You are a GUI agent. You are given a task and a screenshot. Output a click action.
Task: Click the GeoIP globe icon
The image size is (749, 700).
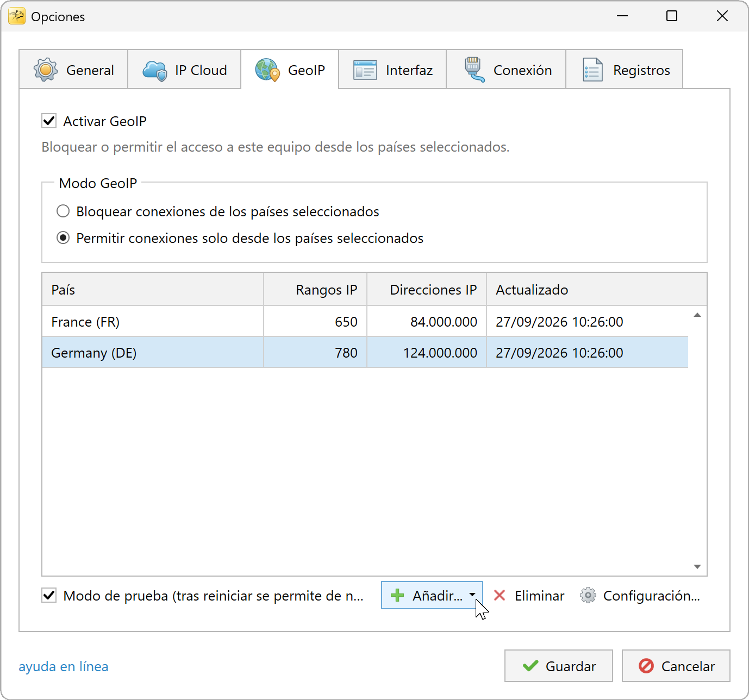pos(267,70)
